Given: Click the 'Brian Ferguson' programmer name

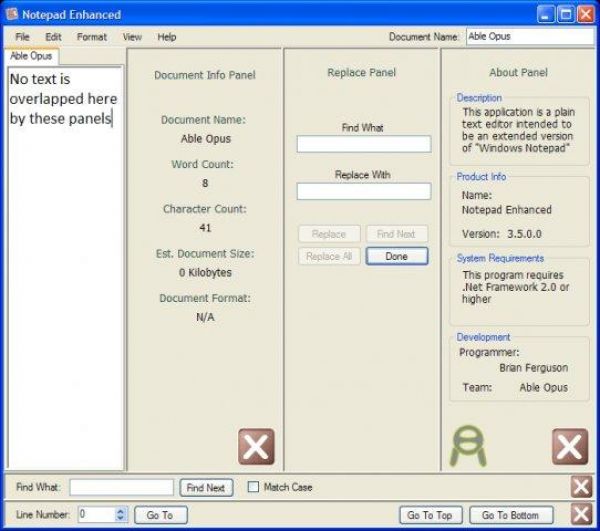Looking at the screenshot, I should tap(533, 368).
